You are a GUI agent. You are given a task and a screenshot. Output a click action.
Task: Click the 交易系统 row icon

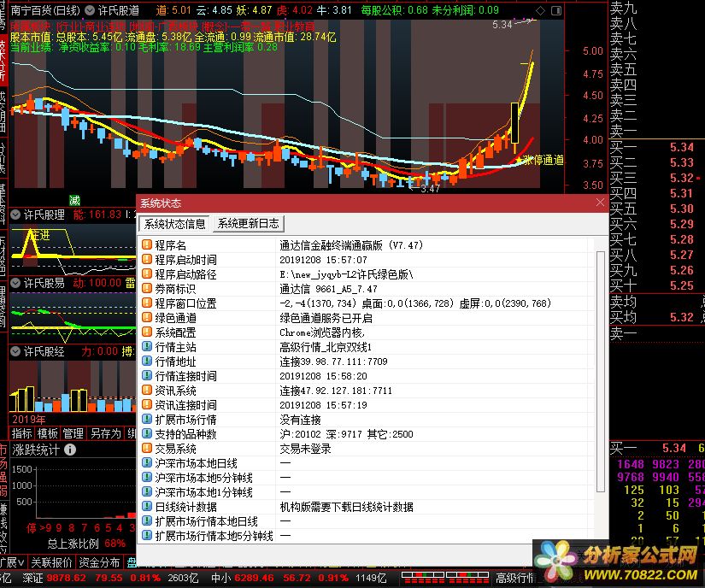(147, 448)
